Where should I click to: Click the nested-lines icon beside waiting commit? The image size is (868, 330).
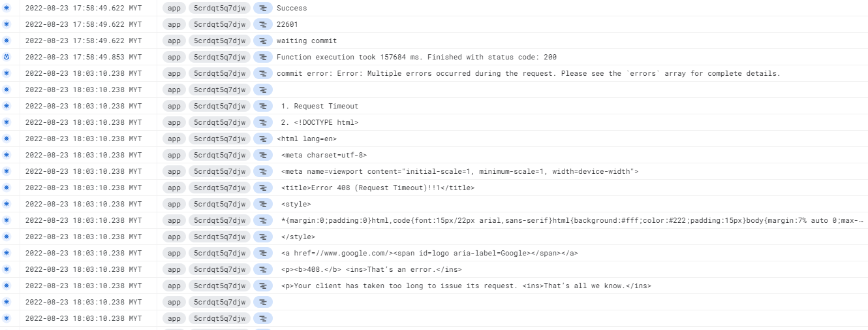point(262,41)
